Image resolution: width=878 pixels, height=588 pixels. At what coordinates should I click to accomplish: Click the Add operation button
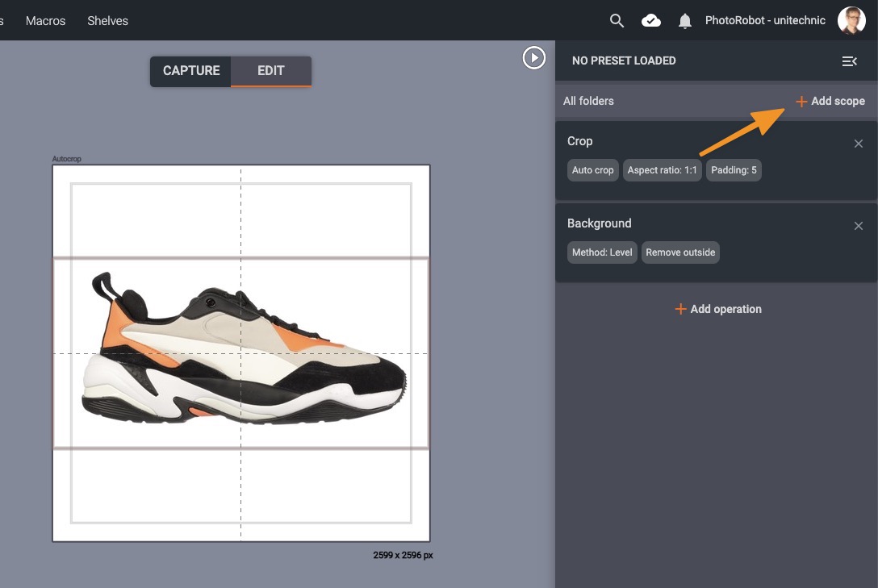pos(717,309)
